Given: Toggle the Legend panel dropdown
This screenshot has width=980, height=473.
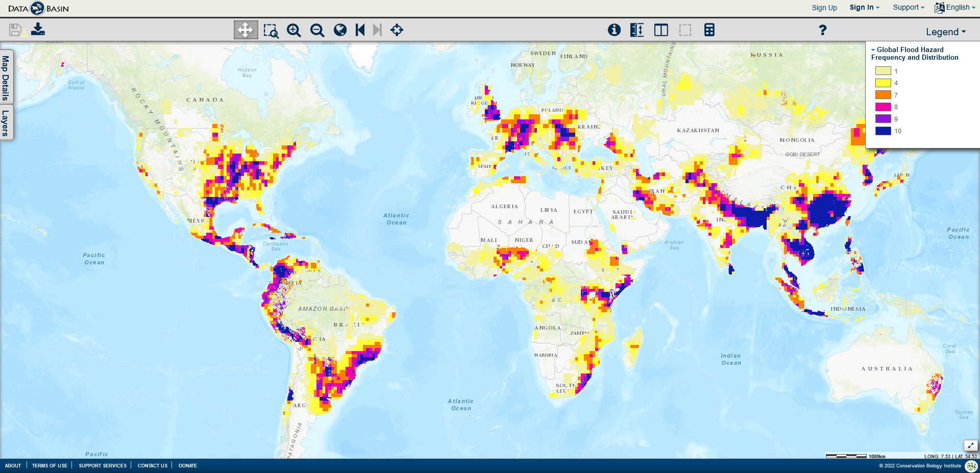Looking at the screenshot, I should (946, 32).
